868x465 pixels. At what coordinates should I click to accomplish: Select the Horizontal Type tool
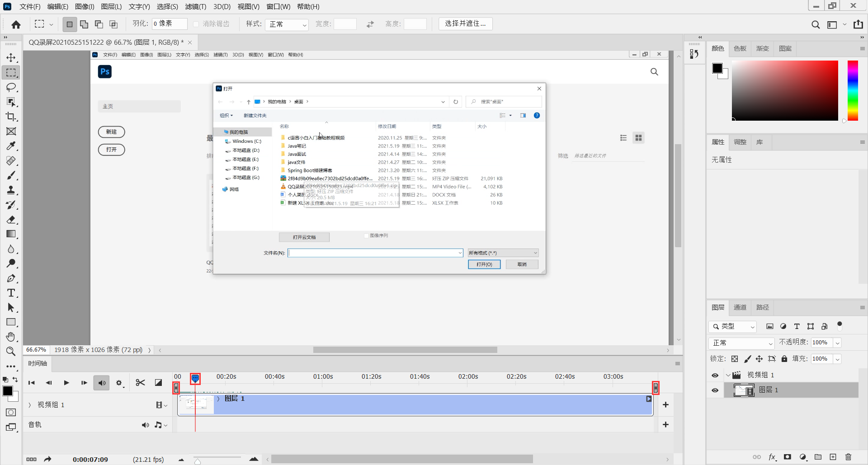click(x=11, y=293)
